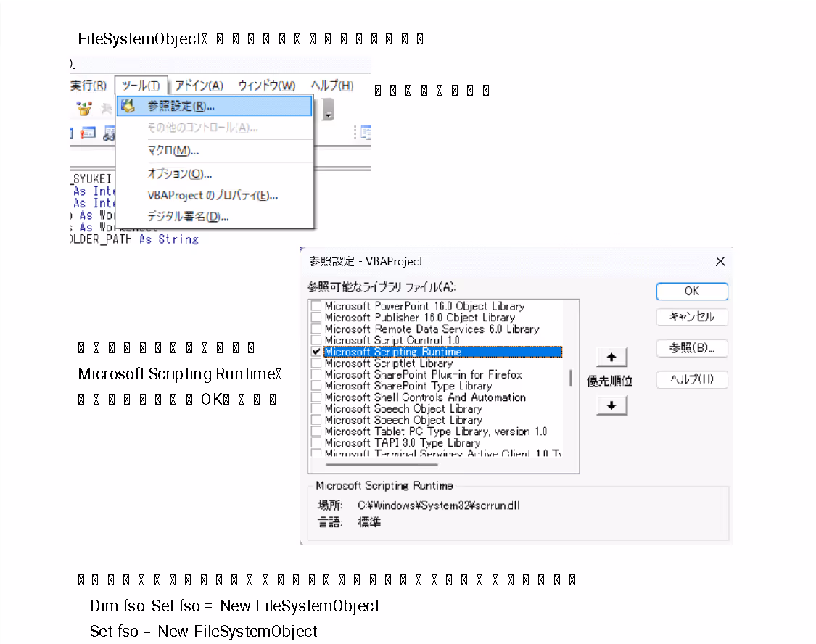Open the ウィンドウ(W) menu

click(266, 86)
